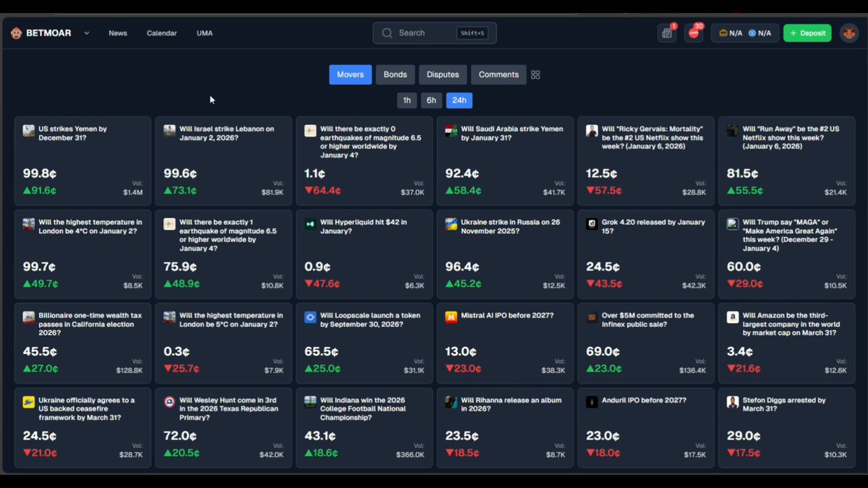The width and height of the screenshot is (868, 488).
Task: Click Ukraine ceasefire framework flag icon
Action: [x=28, y=402]
